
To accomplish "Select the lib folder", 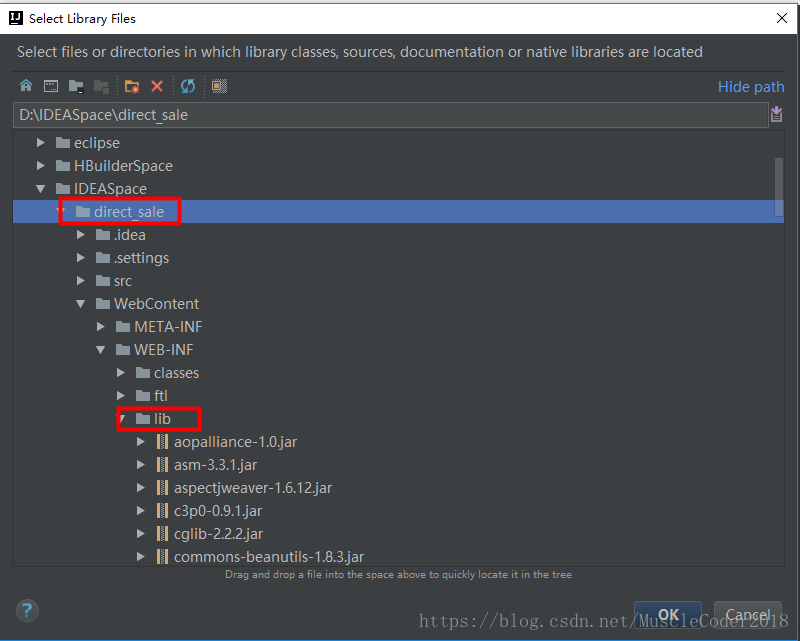I will click(162, 419).
